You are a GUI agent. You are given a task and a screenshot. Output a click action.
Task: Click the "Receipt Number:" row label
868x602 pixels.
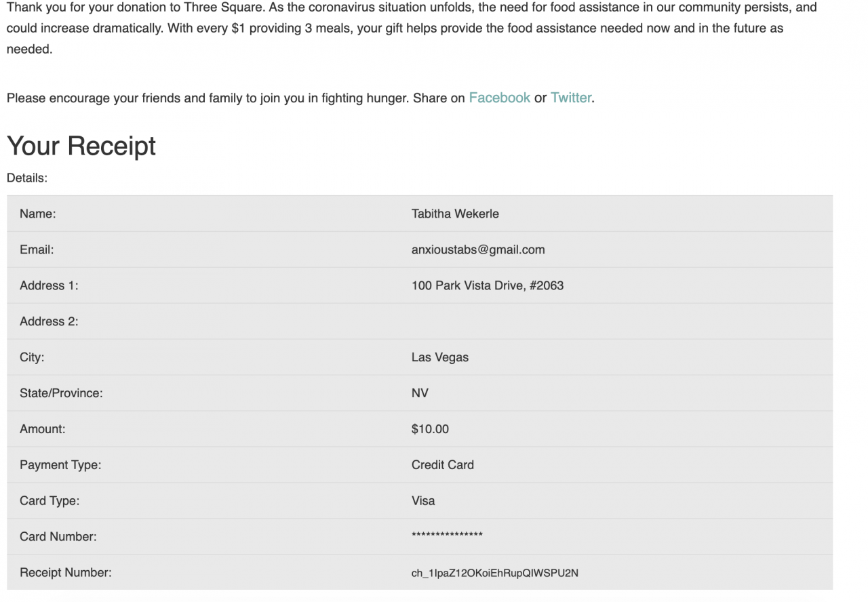(x=66, y=573)
